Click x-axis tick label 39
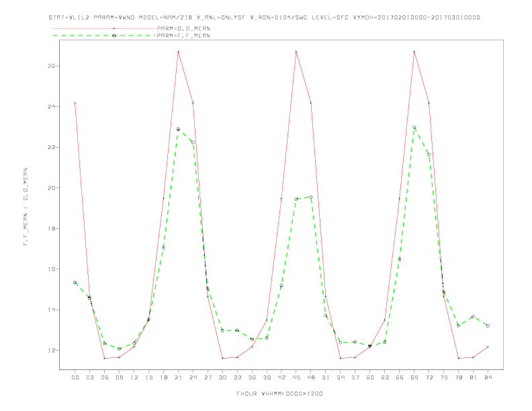Image resolution: width=532 pixels, height=411 pixels. [267, 377]
